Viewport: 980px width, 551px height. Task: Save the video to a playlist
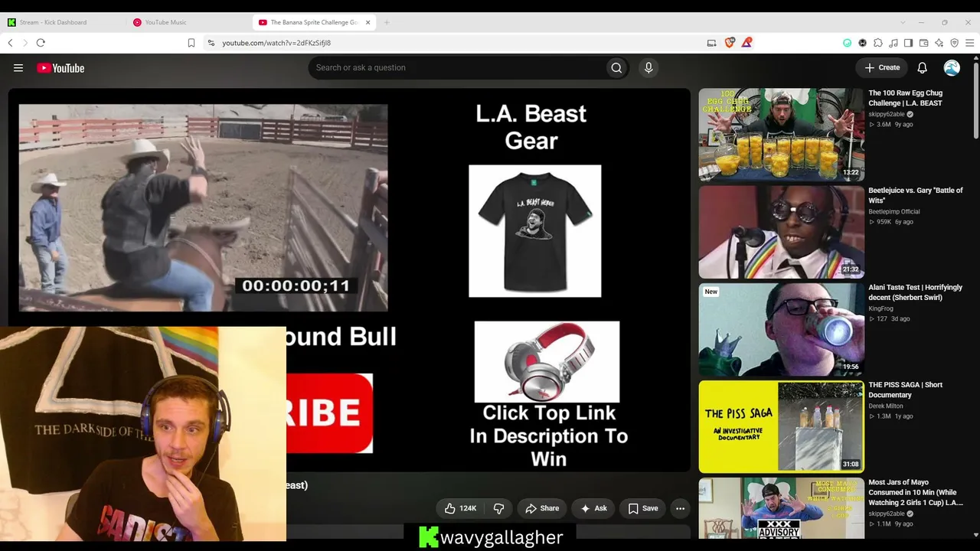(643, 508)
